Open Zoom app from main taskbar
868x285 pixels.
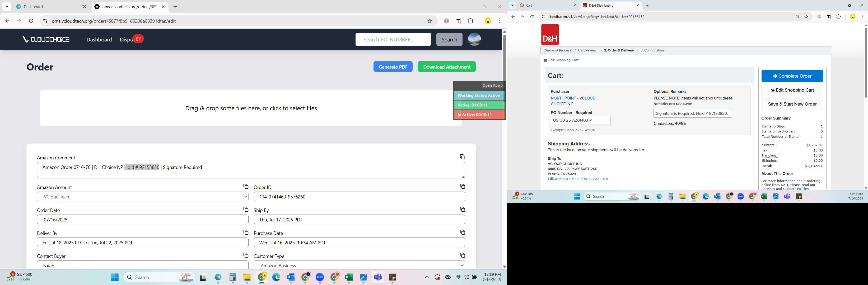320,277
